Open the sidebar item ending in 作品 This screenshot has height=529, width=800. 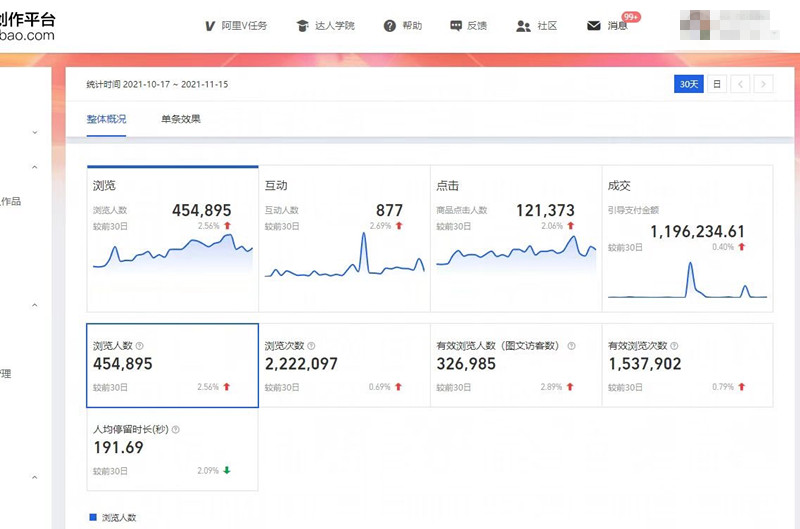coord(10,201)
